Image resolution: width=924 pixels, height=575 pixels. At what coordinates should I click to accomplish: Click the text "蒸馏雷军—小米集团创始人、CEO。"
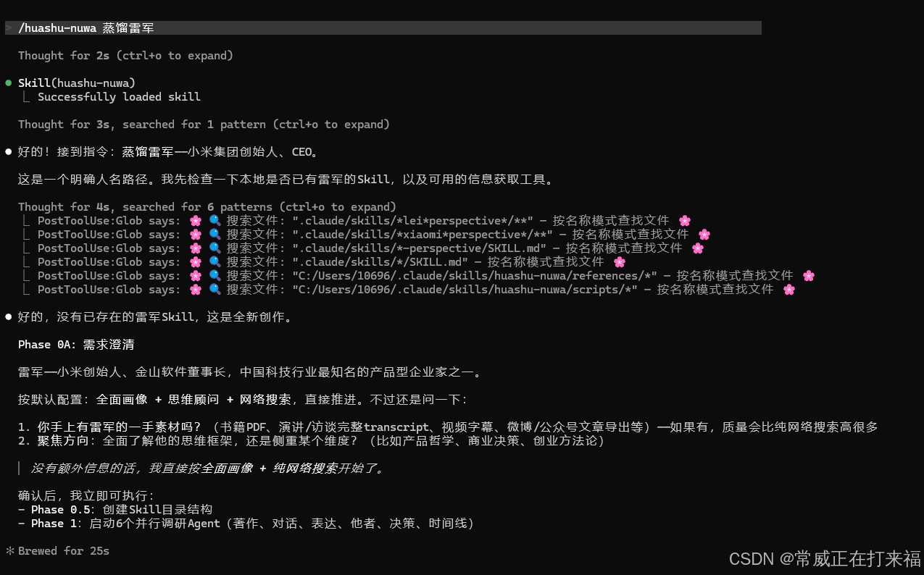tap(220, 152)
